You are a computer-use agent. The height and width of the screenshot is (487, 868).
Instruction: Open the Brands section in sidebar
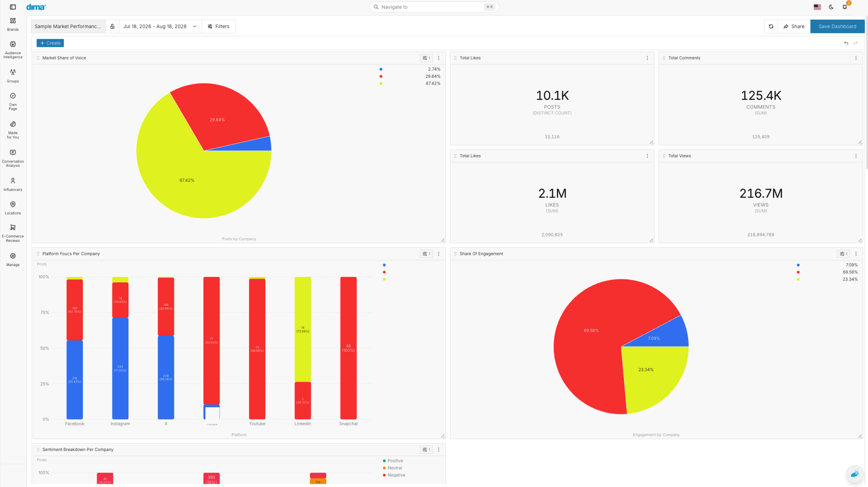13,25
